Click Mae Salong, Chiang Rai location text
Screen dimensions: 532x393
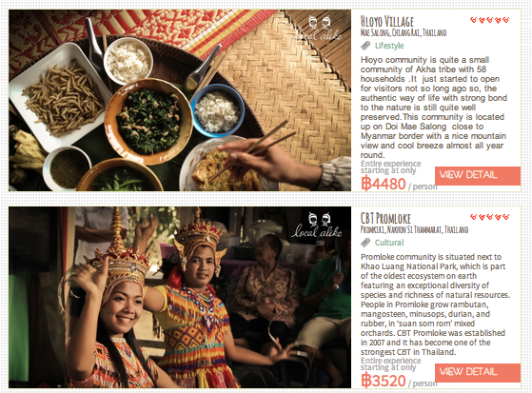[404, 33]
